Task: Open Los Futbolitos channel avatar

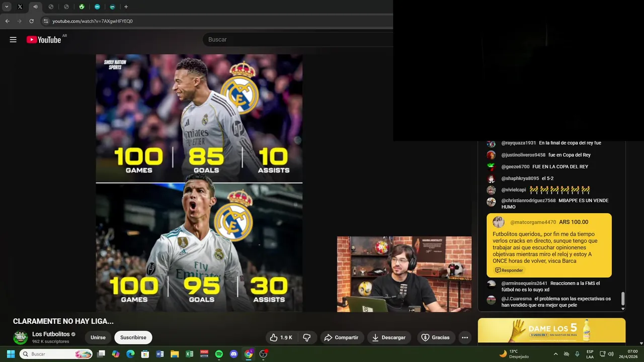Action: click(20, 337)
